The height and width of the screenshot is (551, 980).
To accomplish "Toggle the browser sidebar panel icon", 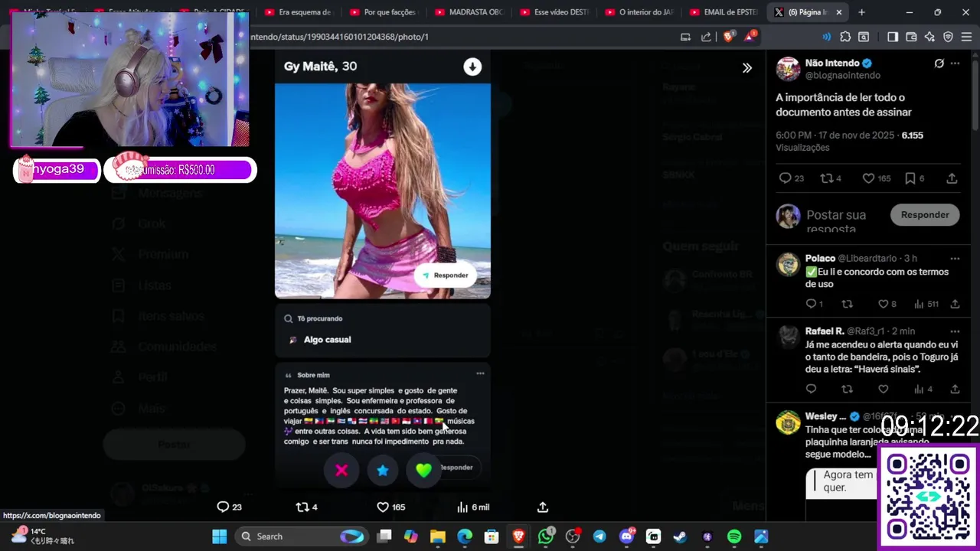I will pyautogui.click(x=893, y=37).
